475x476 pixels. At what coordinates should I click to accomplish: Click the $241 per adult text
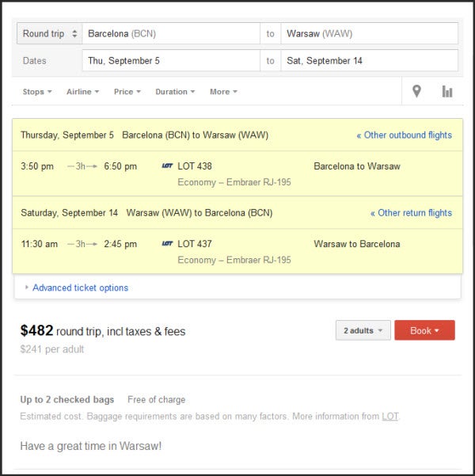point(52,349)
